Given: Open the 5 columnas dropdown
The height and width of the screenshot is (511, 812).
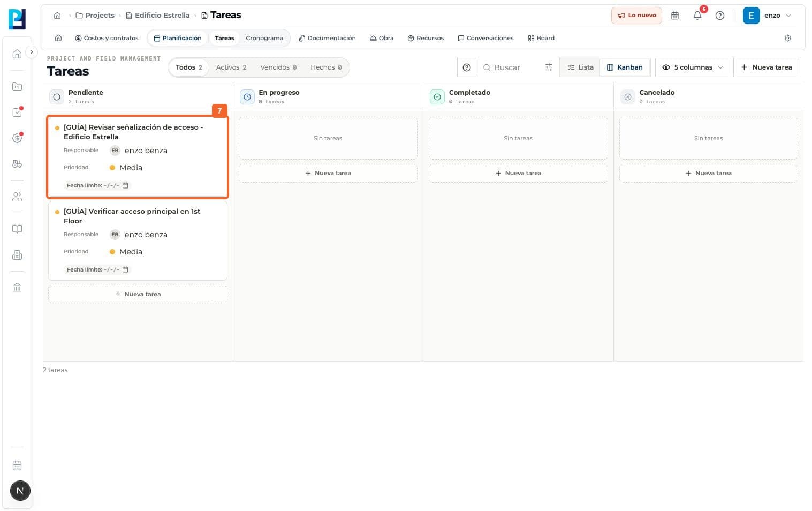Looking at the screenshot, I should (x=693, y=67).
